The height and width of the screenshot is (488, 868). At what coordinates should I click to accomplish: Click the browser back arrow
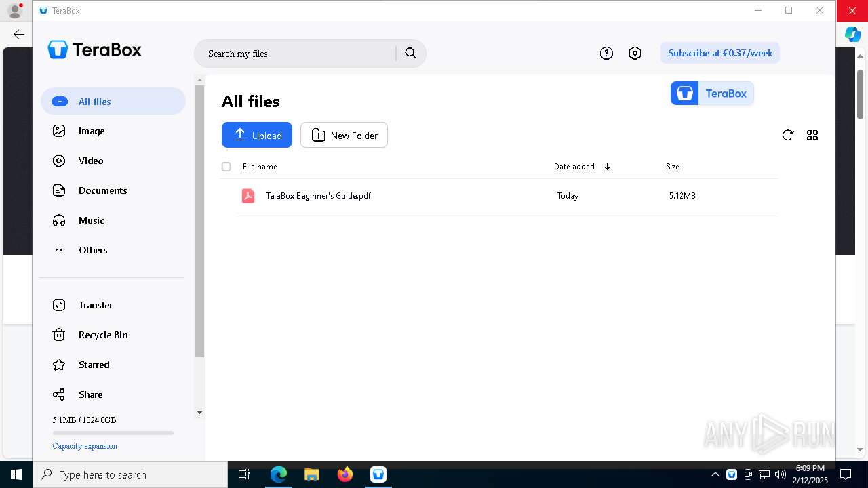(19, 34)
